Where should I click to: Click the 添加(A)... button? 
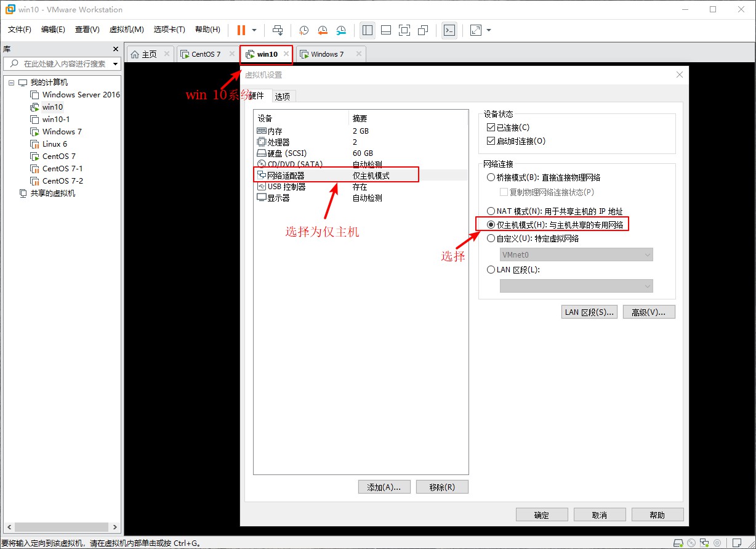coord(384,487)
